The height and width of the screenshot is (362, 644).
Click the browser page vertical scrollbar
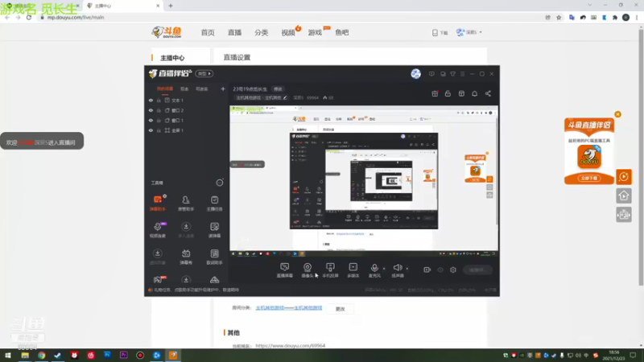(641, 156)
